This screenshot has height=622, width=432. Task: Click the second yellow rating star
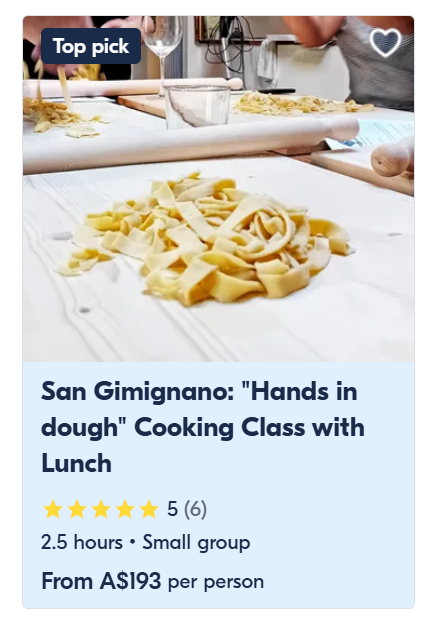pos(77,509)
